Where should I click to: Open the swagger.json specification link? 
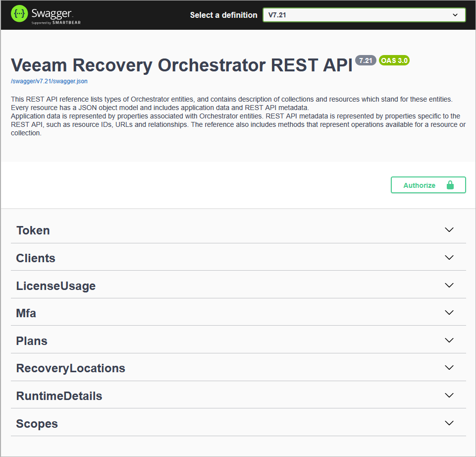(49, 81)
